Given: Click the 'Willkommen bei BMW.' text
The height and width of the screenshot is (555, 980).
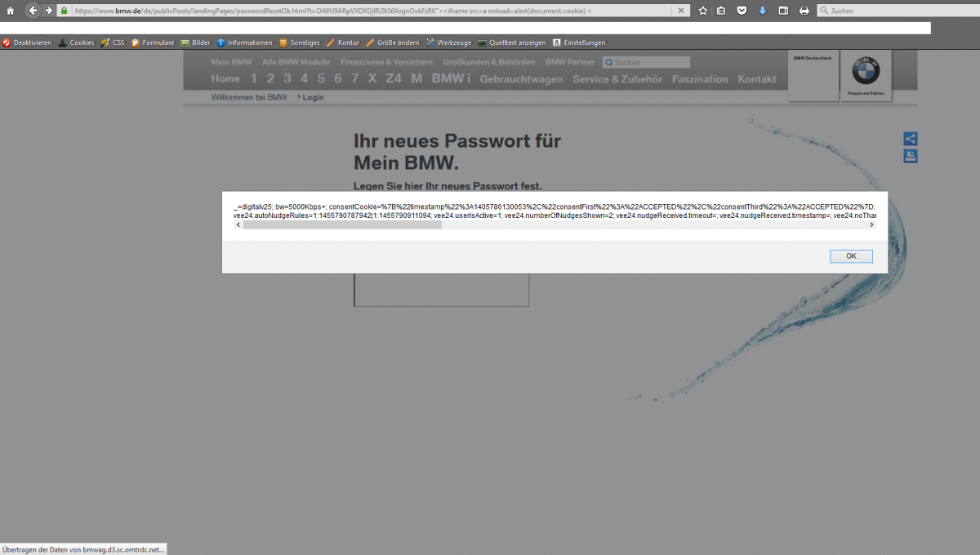Looking at the screenshot, I should (x=250, y=97).
